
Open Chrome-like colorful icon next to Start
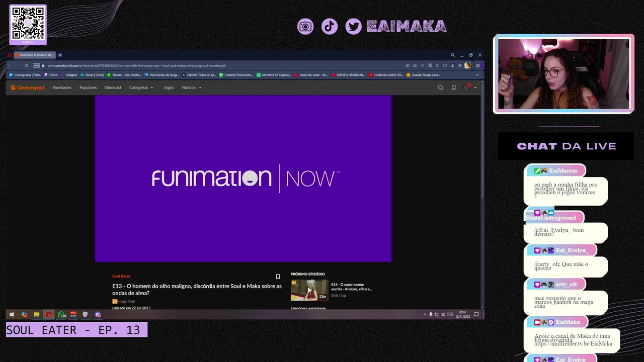24,315
